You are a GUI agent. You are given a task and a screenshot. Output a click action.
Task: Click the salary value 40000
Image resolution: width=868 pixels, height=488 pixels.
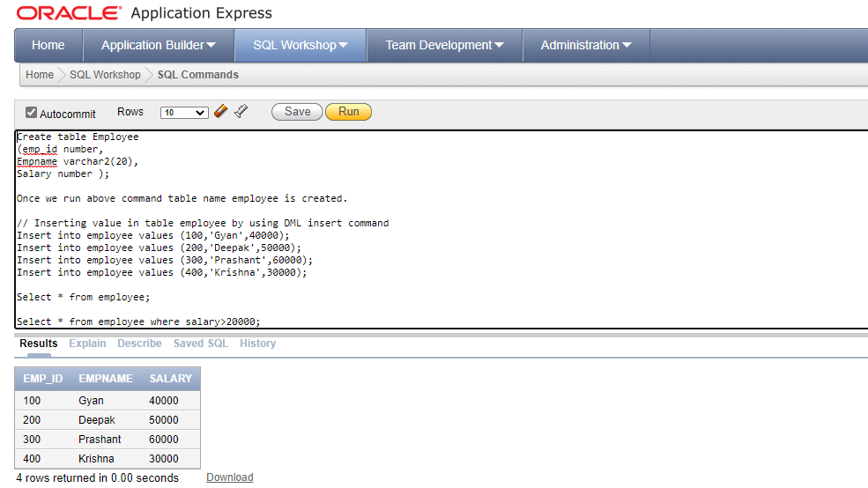pyautogui.click(x=164, y=401)
